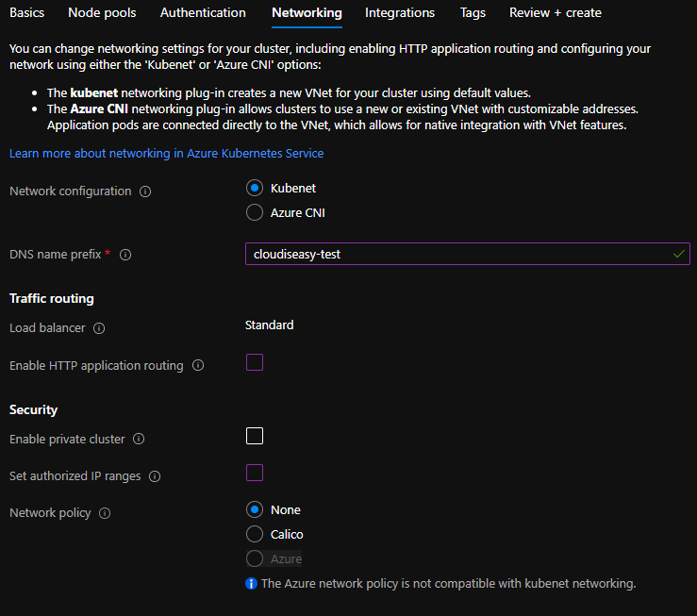Go to the Authentication tab

coord(203,12)
